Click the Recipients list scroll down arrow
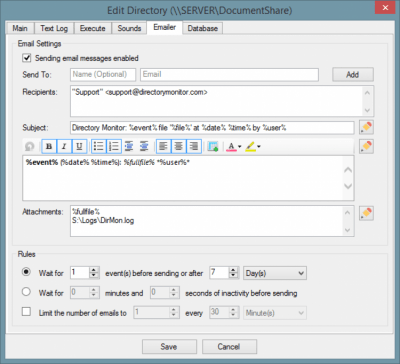The width and height of the screenshot is (400, 364). click(367, 110)
